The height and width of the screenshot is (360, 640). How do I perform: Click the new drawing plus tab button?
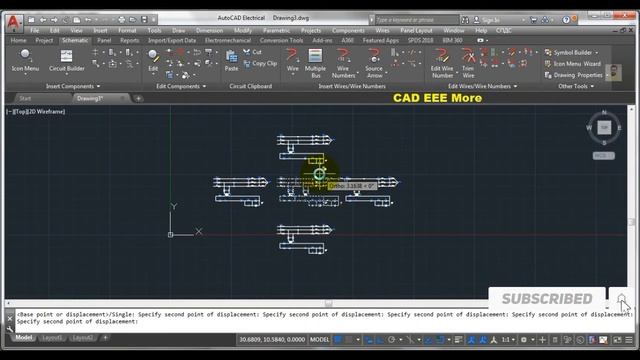(x=138, y=98)
